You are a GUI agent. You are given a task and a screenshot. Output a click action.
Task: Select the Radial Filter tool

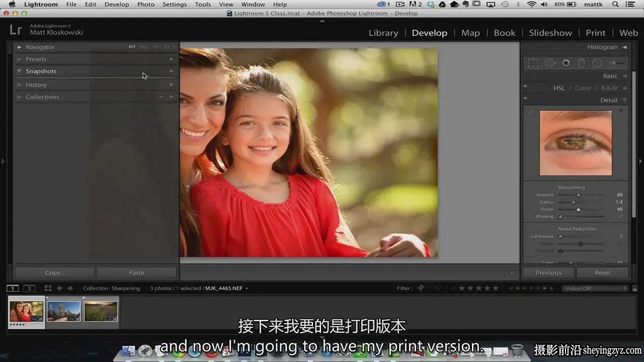click(597, 63)
